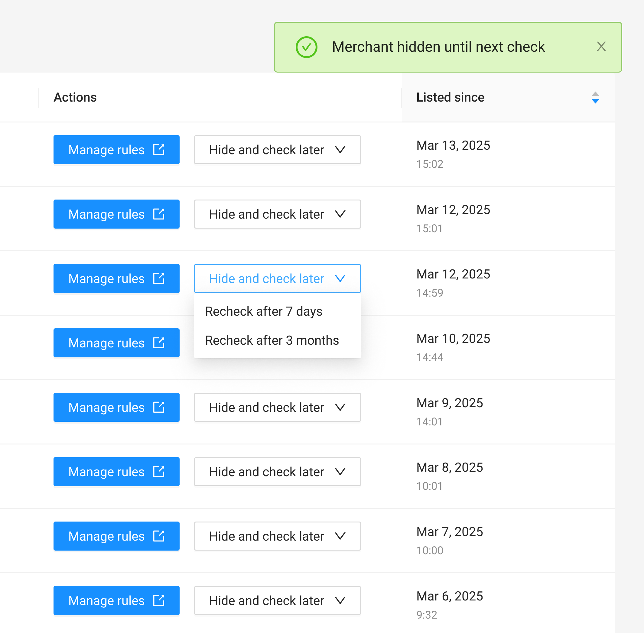The height and width of the screenshot is (644, 644).
Task: Expand Hide and check later for Mar 6 row
Action: click(277, 600)
